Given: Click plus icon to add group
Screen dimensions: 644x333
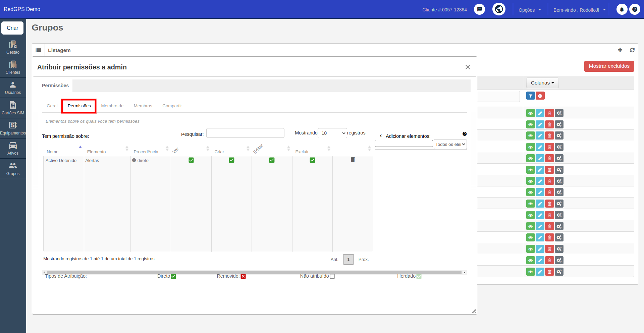Looking at the screenshot, I should (x=620, y=50).
